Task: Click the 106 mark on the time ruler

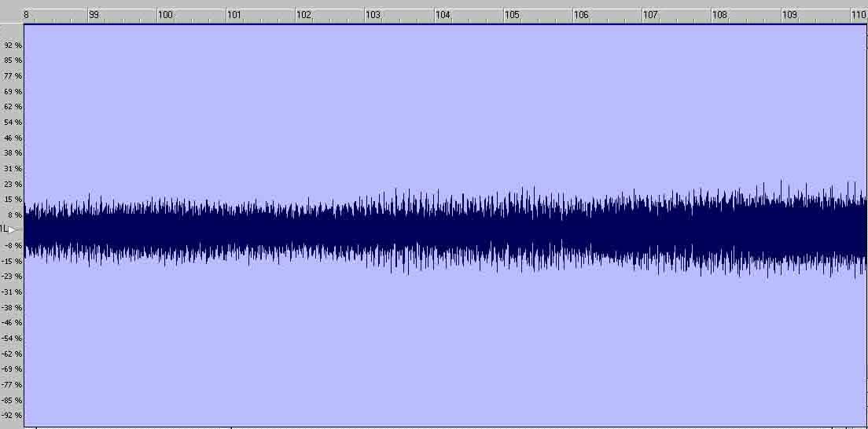Action: click(x=581, y=15)
